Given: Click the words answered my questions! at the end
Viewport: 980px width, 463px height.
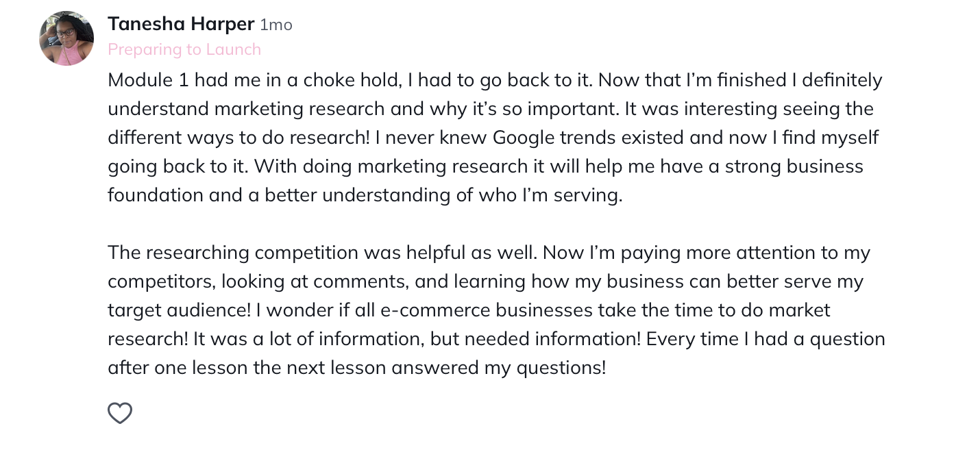Looking at the screenshot, I should tap(499, 368).
